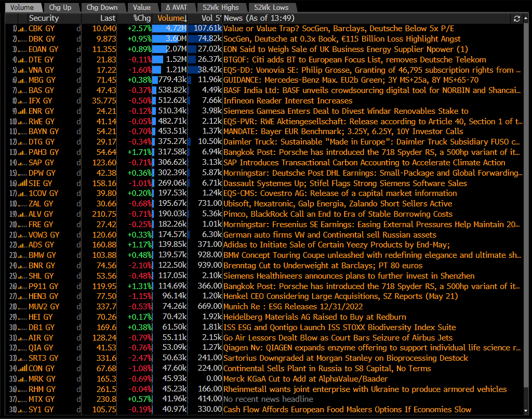532x419 pixels.
Task: Click the mini chart icon for VOW3 GY
Action: pyautogui.click(x=23, y=235)
